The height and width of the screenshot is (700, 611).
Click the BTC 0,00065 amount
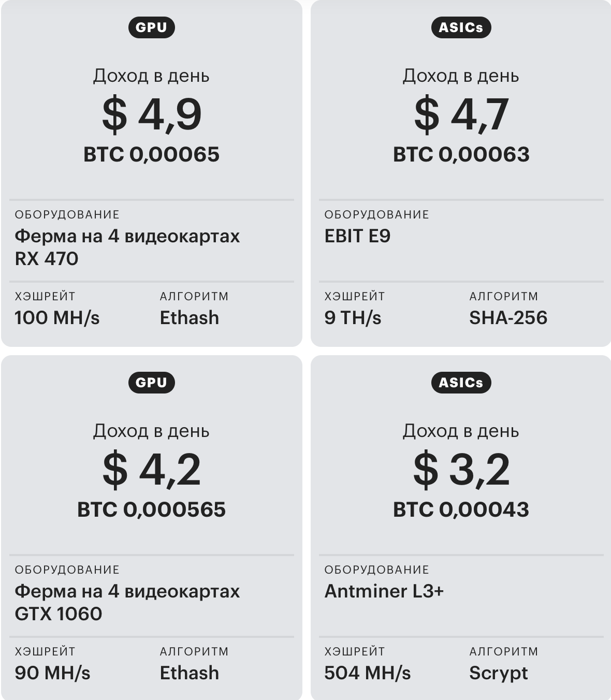coord(151,154)
